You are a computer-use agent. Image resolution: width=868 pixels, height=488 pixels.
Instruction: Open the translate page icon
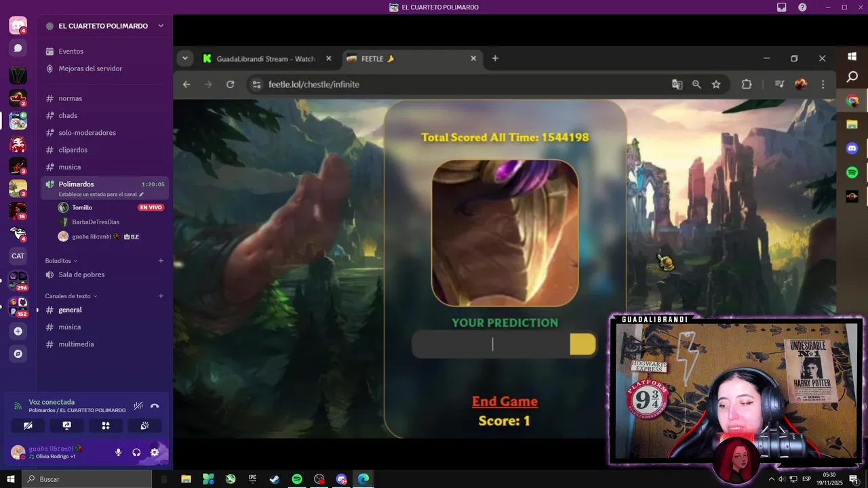click(x=677, y=85)
